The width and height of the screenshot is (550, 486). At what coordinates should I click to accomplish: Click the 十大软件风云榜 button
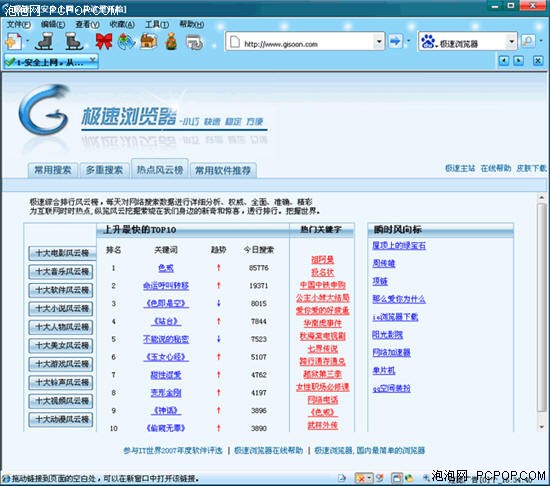[x=62, y=290]
